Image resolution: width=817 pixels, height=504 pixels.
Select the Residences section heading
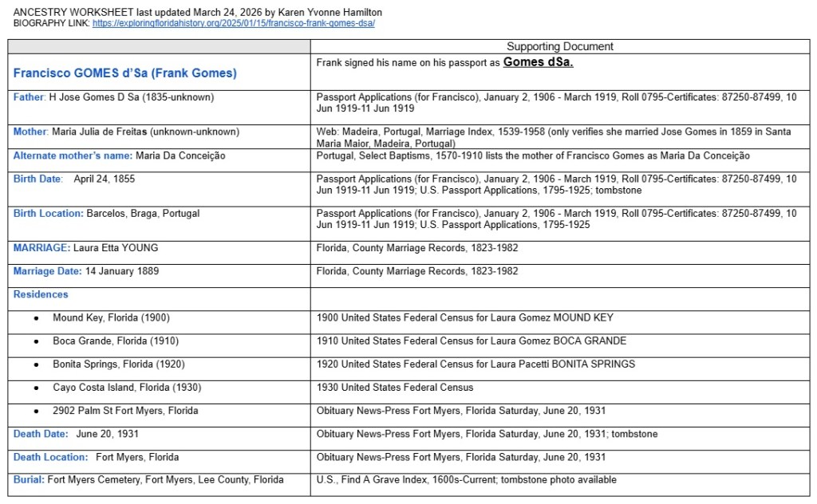[41, 294]
